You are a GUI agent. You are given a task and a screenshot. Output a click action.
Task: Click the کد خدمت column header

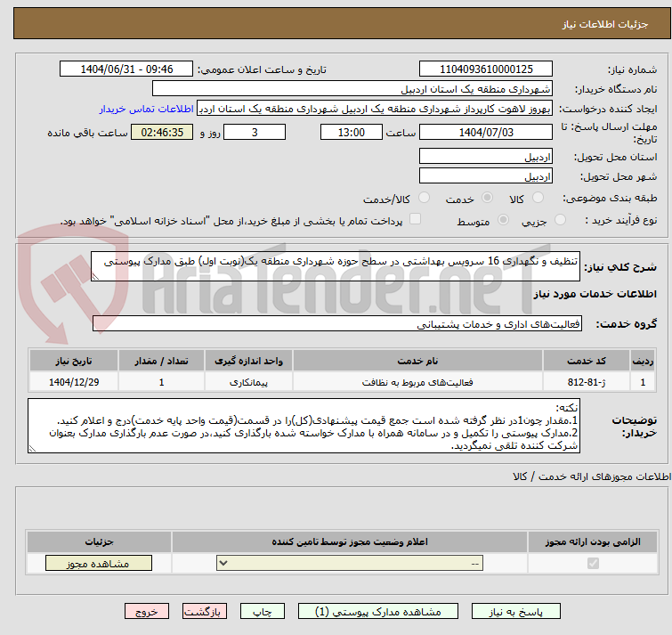coord(587,361)
